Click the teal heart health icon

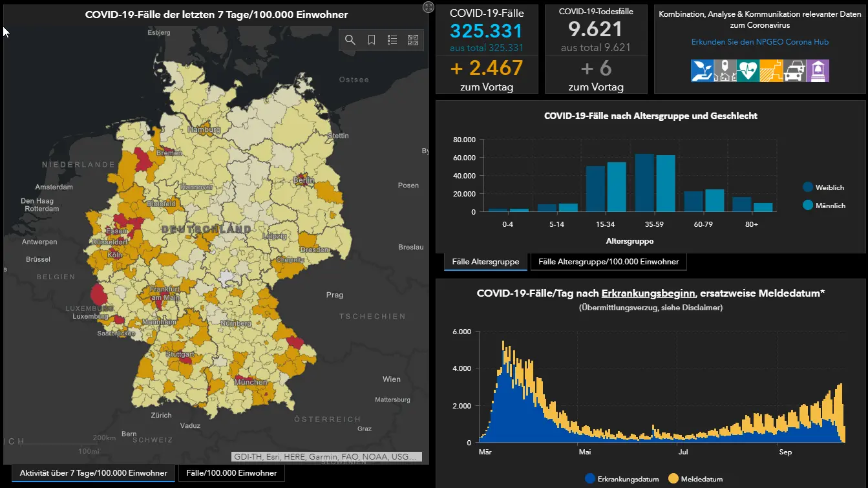748,70
